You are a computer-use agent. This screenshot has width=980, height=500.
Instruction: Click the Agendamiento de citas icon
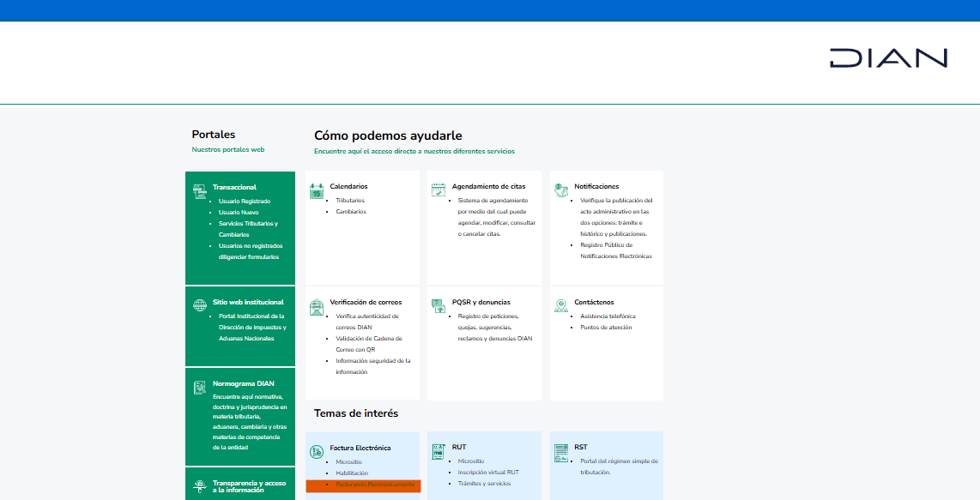(439, 190)
